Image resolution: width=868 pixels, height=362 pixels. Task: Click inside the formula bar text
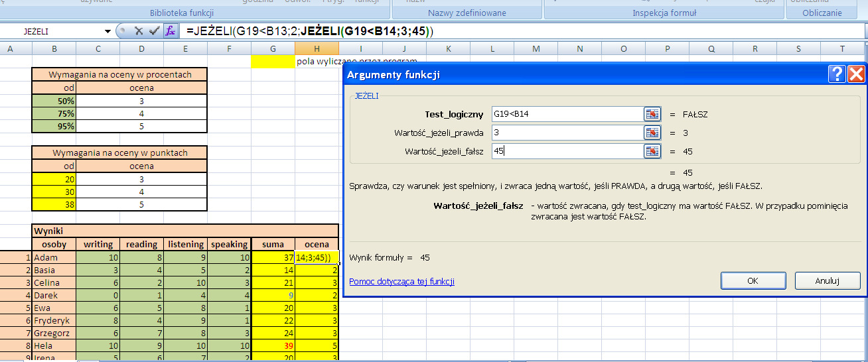coord(310,31)
